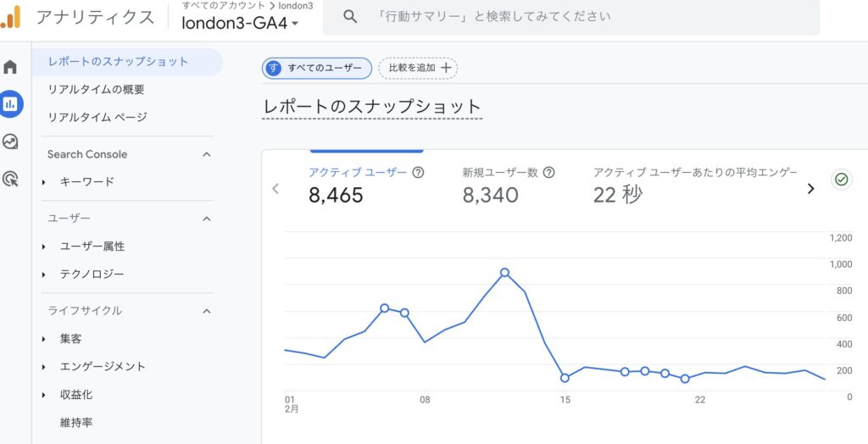Click the help icon beside アクティブ ユーザー
Image resolution: width=868 pixels, height=444 pixels.
click(418, 172)
